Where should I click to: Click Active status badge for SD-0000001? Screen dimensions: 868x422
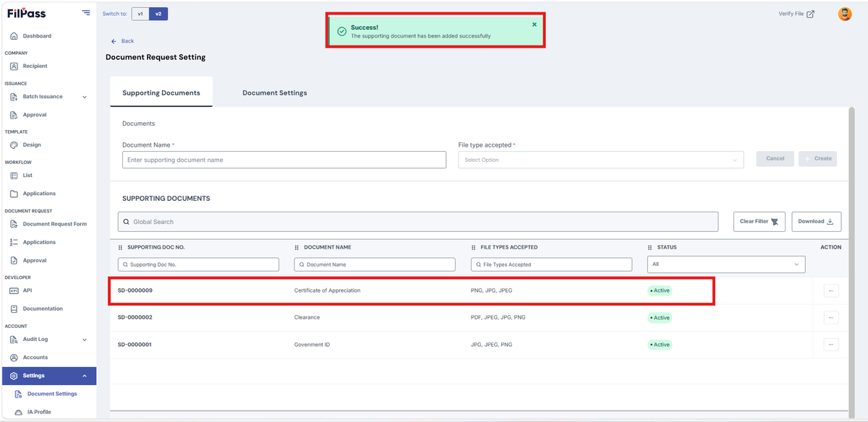[660, 345]
